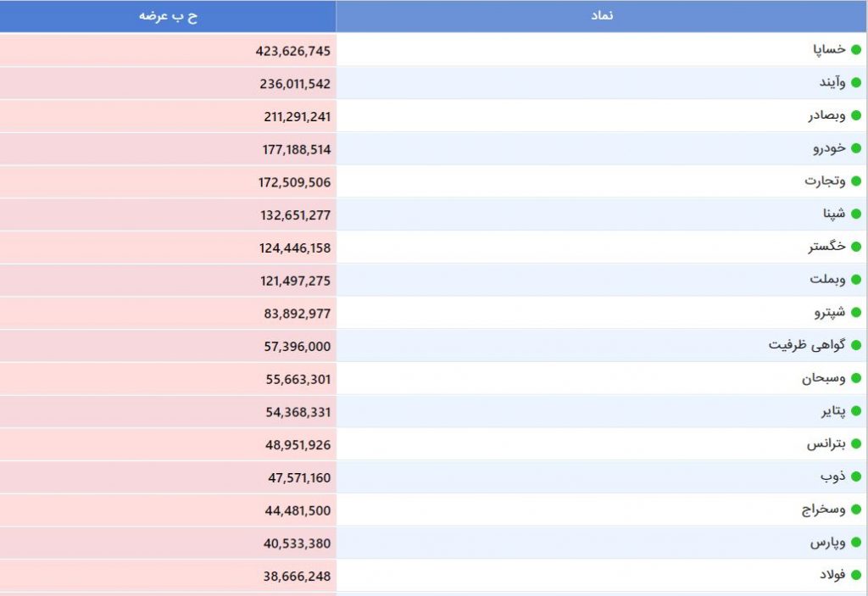The width and height of the screenshot is (868, 596).
Task: Click the value 55,663,301
Action: coord(298,380)
